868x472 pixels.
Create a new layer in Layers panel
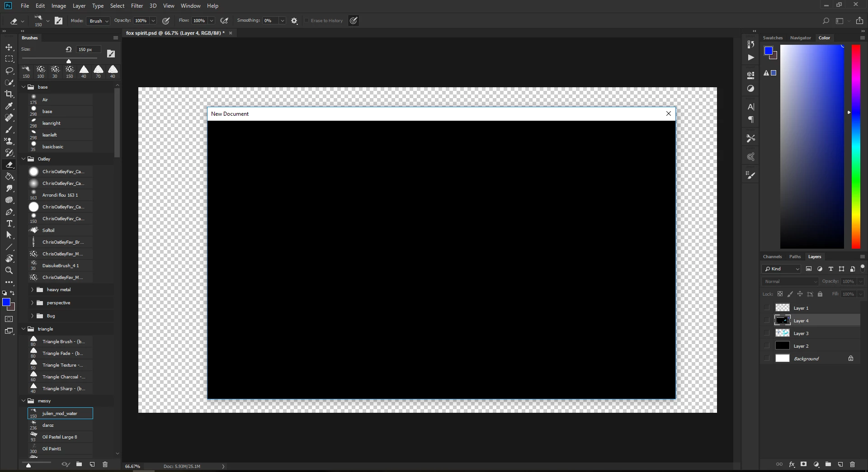840,464
